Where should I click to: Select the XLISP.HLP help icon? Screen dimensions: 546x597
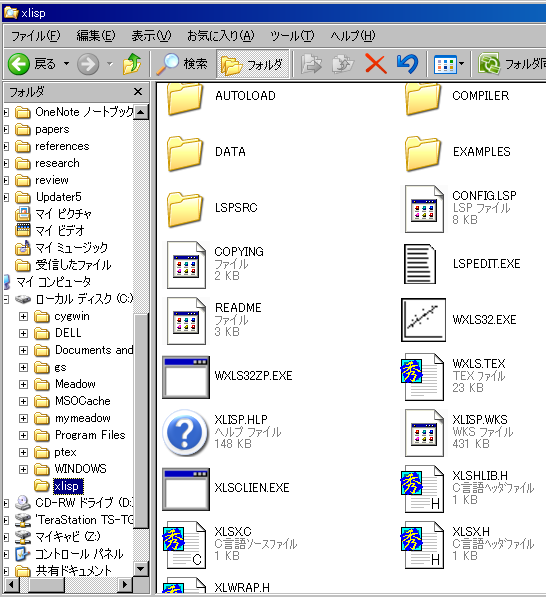[x=185, y=433]
